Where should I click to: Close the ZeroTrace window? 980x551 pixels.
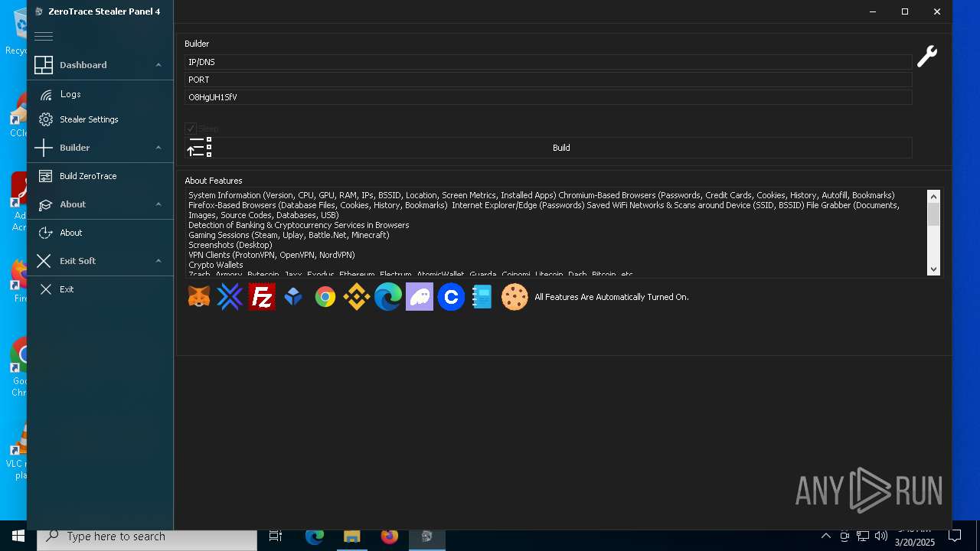click(936, 11)
